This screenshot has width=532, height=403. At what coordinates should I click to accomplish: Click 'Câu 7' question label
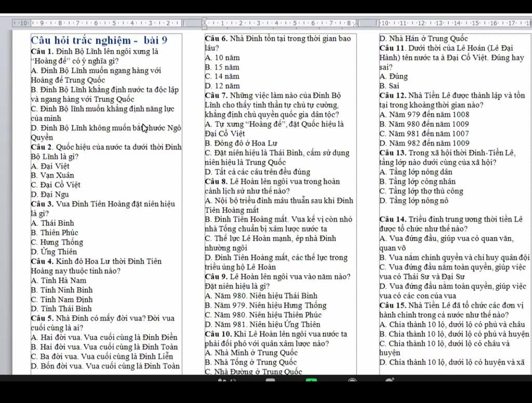217,96
